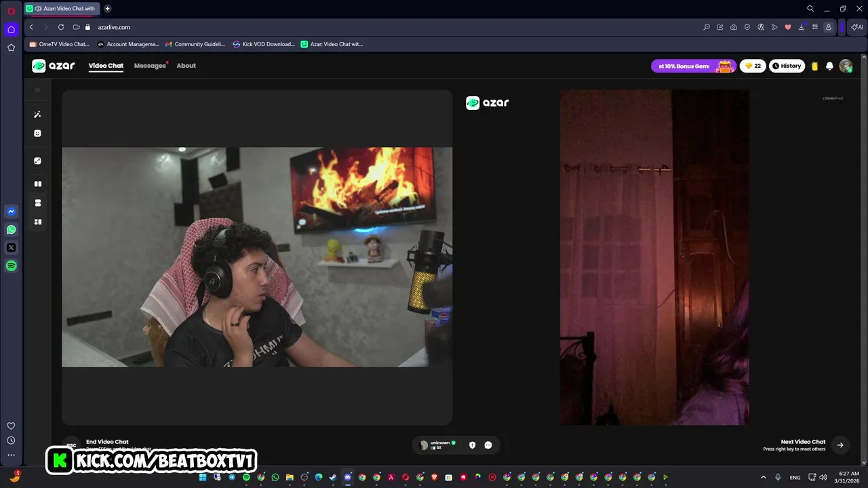Click the Opera Start Page home icon
Viewport: 868px width, 488px height.
(x=11, y=29)
